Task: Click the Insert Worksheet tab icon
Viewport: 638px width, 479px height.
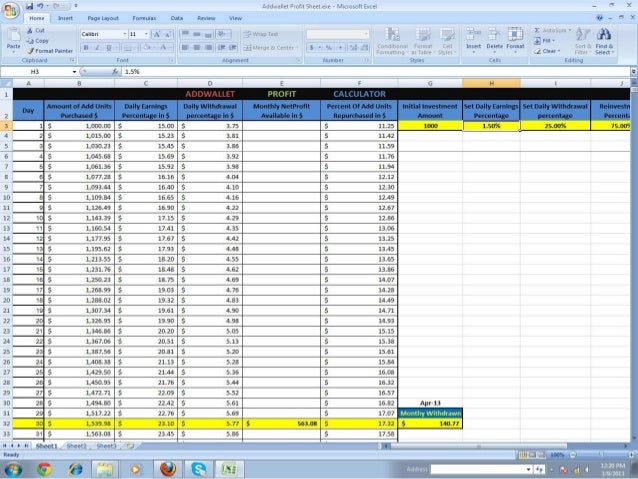Action: point(130,446)
